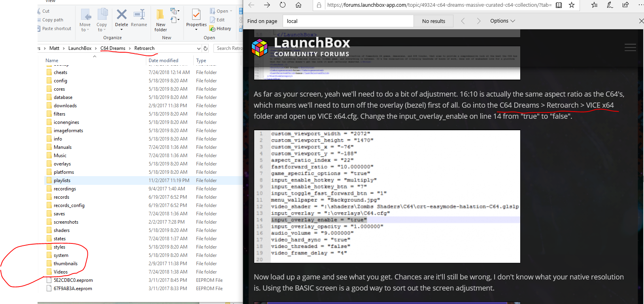Screen dimensions: 644x304
Task: Open the address bar history dropdown in Explorer
Action: (x=199, y=48)
